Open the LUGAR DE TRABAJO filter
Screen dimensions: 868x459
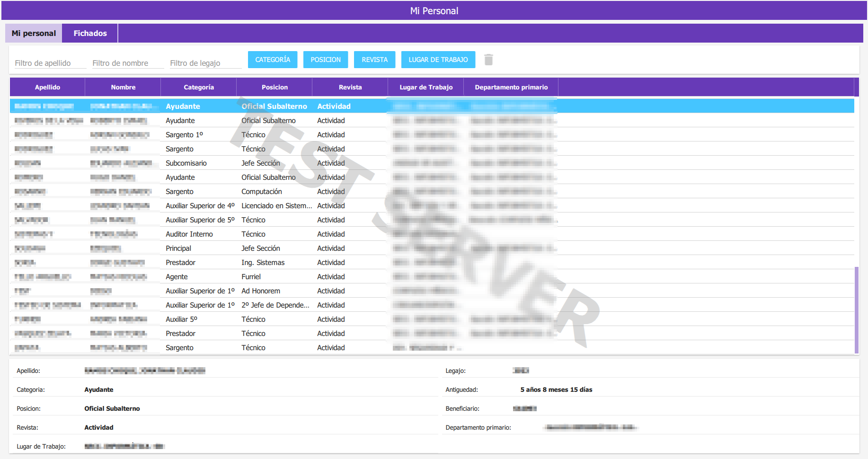(438, 60)
